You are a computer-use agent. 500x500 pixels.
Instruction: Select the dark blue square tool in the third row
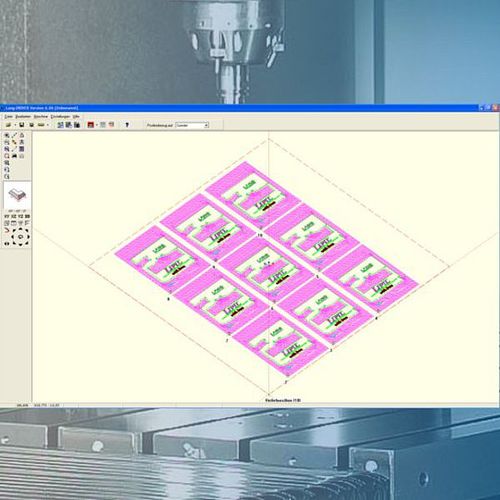click(x=22, y=149)
